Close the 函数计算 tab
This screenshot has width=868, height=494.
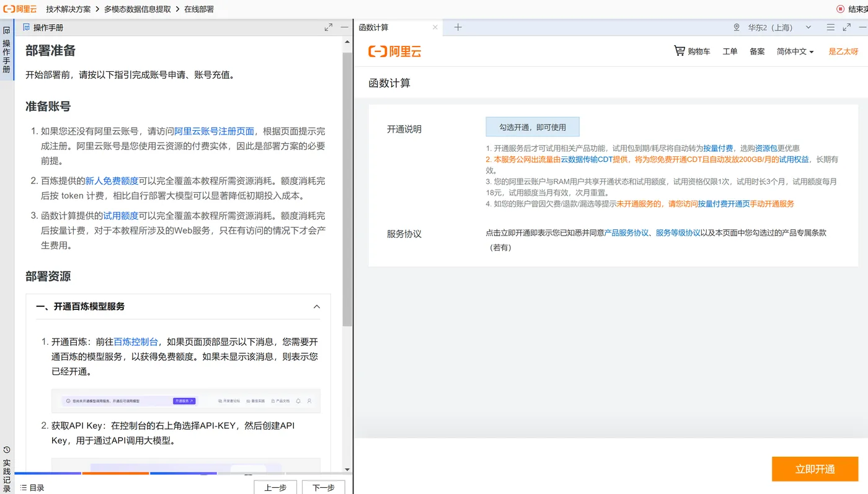[435, 27]
